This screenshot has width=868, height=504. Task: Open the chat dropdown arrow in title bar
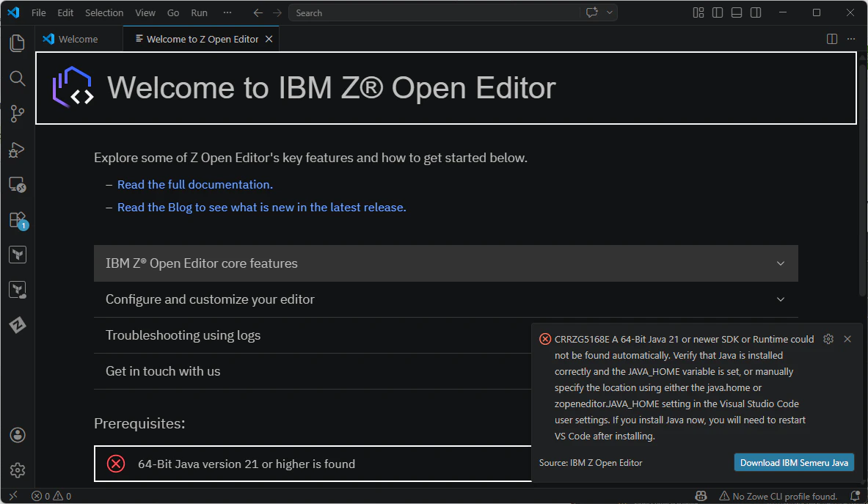(610, 12)
